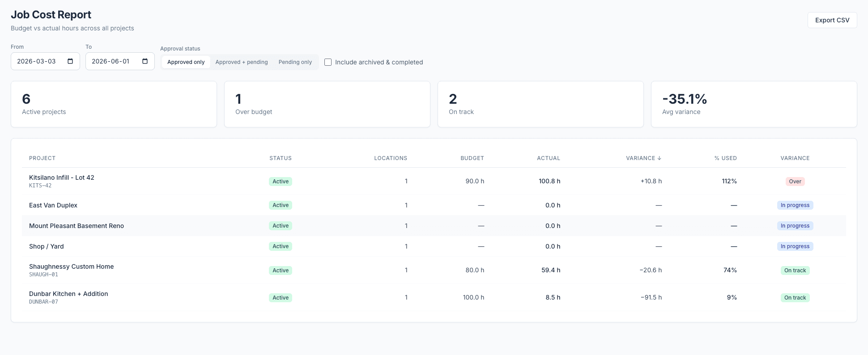Select the Approved only filter

[x=186, y=62]
